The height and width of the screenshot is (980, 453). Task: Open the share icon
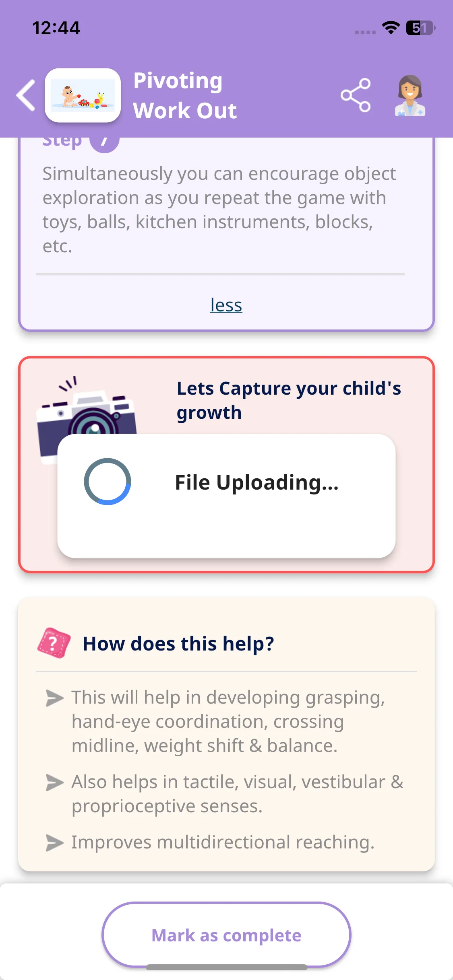click(x=356, y=95)
